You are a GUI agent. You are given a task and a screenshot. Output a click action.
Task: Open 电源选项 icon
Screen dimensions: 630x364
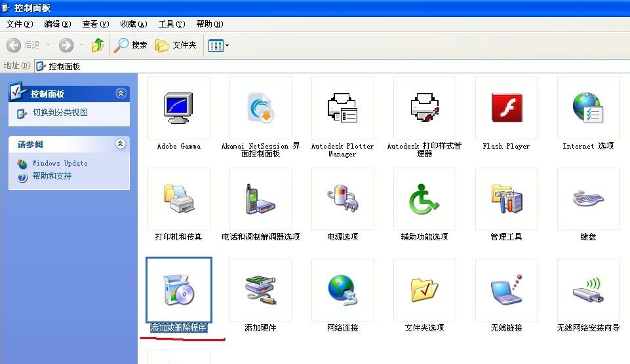(x=343, y=199)
